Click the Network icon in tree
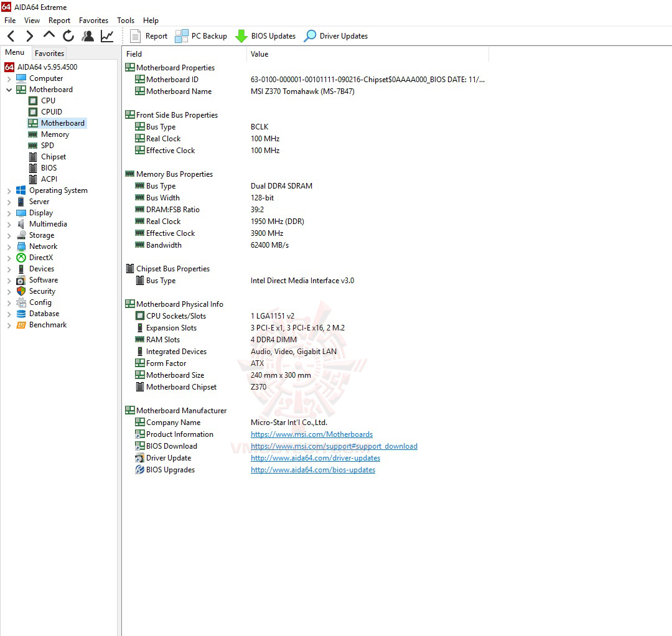672x636 pixels. (x=21, y=246)
